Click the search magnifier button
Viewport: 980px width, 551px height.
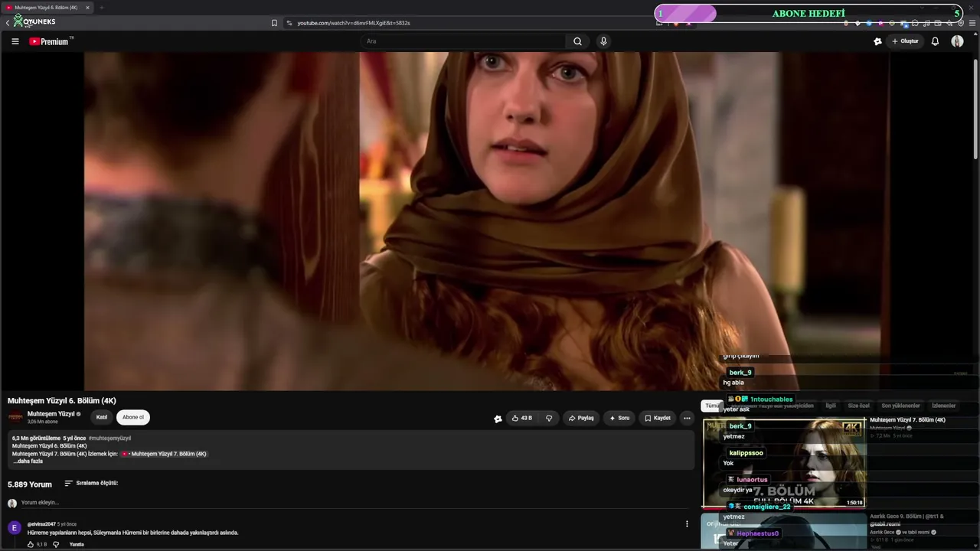pyautogui.click(x=577, y=41)
